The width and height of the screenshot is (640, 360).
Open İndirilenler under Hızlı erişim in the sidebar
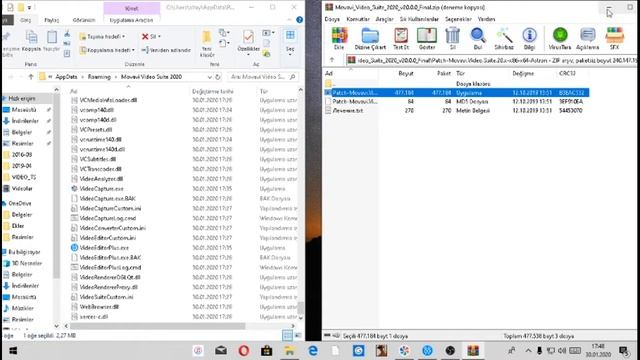click(x=25, y=121)
